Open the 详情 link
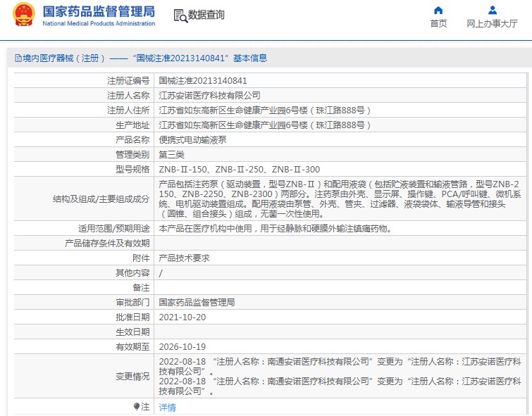 coord(167,407)
